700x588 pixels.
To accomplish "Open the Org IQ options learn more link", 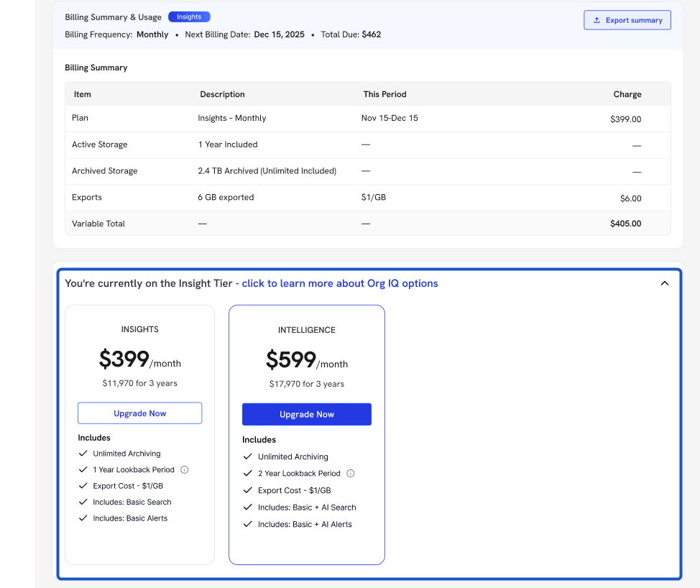I will click(340, 283).
